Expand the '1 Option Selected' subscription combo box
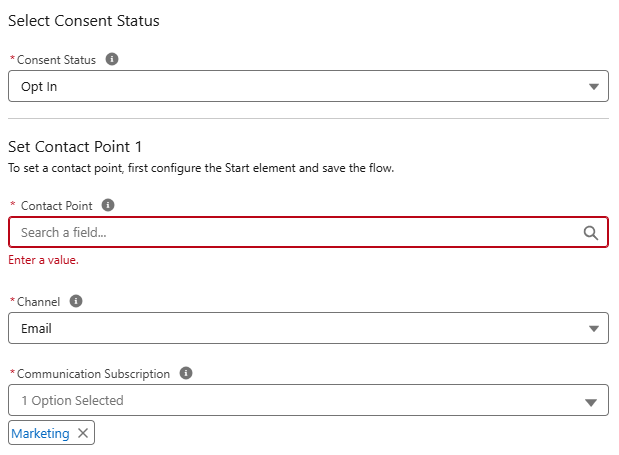 (300, 401)
